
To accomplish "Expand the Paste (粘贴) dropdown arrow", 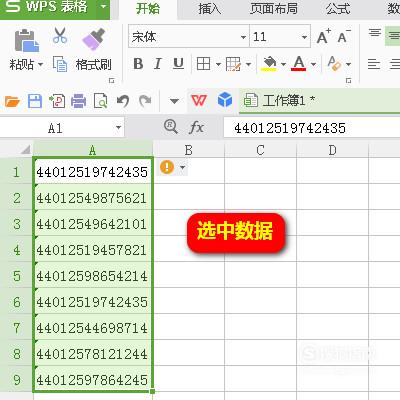I will pyautogui.click(x=40, y=64).
